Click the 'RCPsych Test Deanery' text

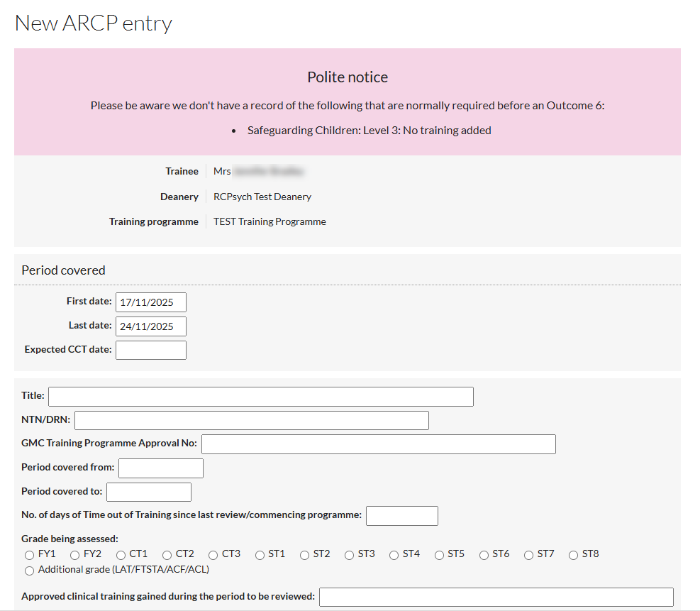[262, 197]
